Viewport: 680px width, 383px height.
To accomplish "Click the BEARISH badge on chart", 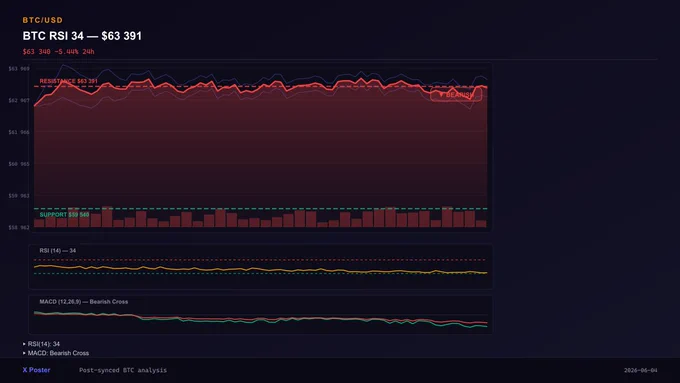I will 456,95.
